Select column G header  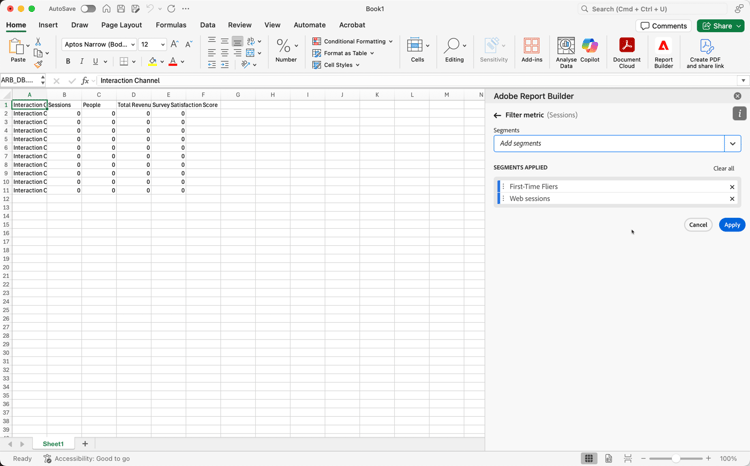238,95
